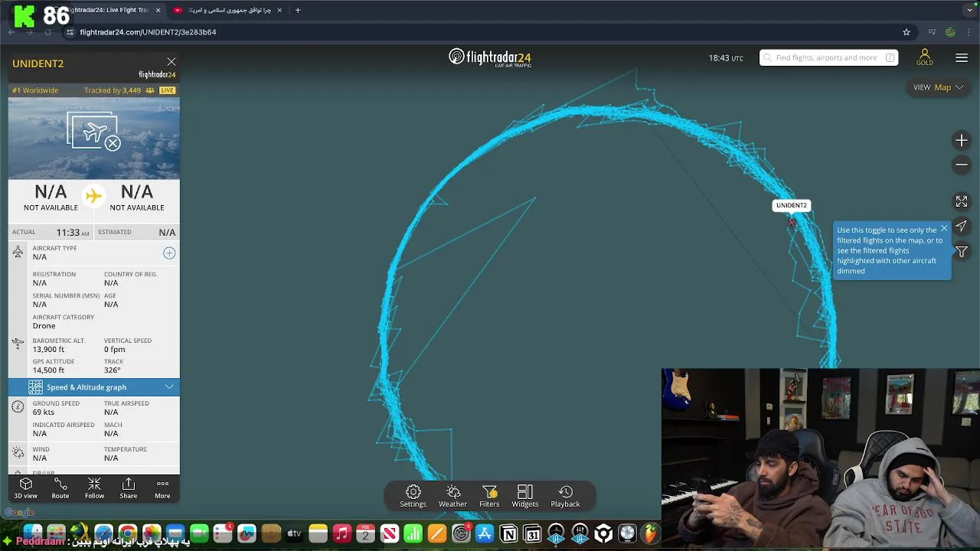Open the More options for the flight
This screenshot has width=980, height=551.
click(162, 488)
